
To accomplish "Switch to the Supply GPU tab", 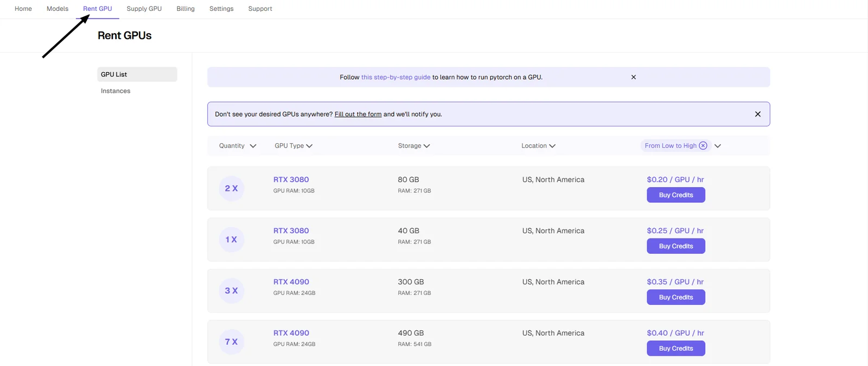I will click(144, 9).
